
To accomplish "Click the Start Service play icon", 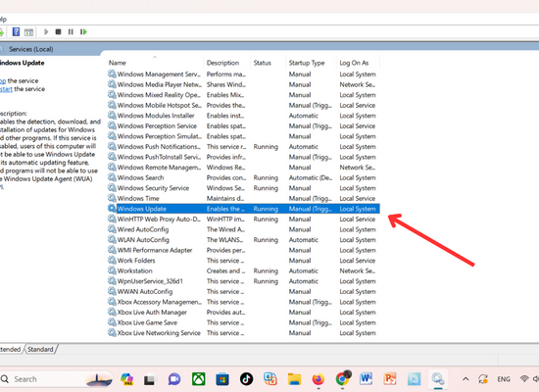I will pyautogui.click(x=46, y=32).
